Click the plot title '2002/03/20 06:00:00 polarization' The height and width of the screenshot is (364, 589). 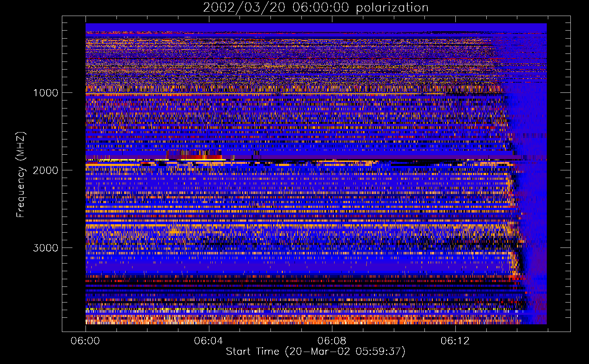[x=316, y=8]
